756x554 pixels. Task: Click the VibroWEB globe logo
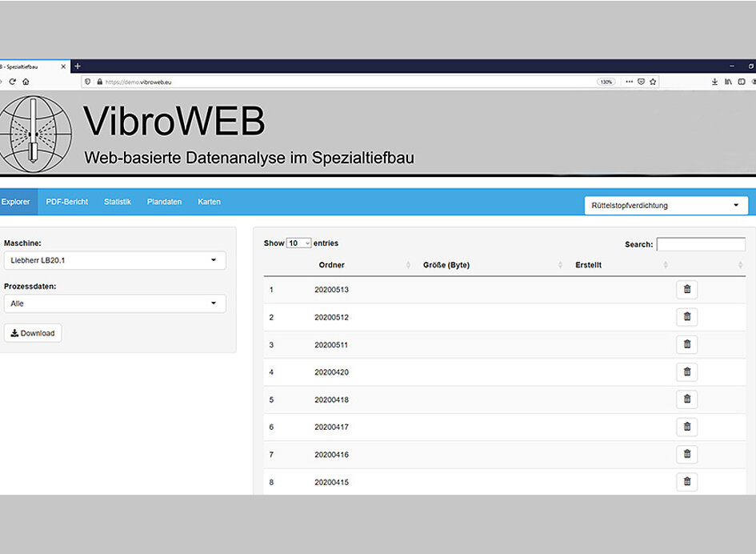[x=34, y=134]
